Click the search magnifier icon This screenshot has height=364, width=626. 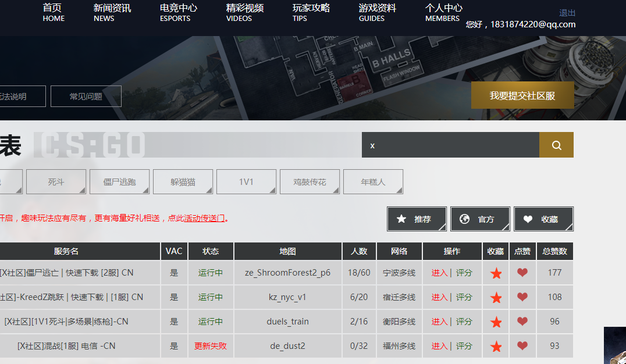(556, 145)
